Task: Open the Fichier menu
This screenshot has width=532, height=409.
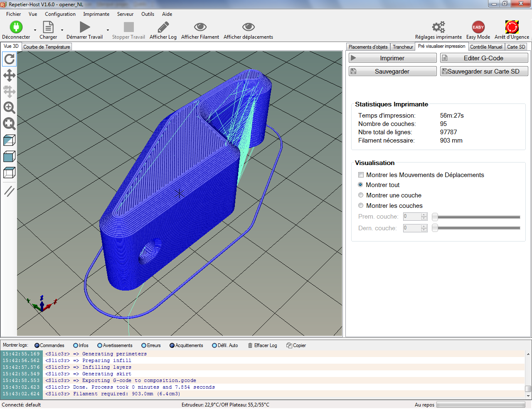Action: [x=13, y=14]
